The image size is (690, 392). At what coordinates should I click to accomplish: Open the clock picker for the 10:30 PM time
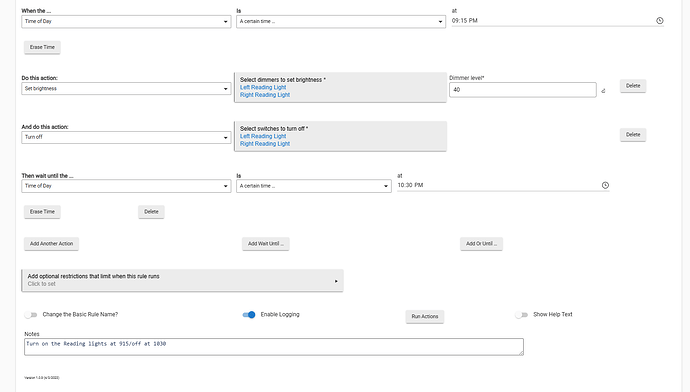pyautogui.click(x=605, y=185)
